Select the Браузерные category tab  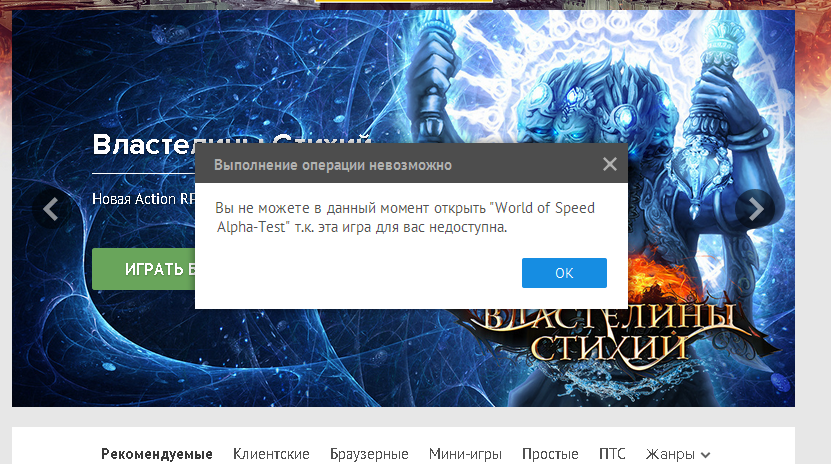369,454
